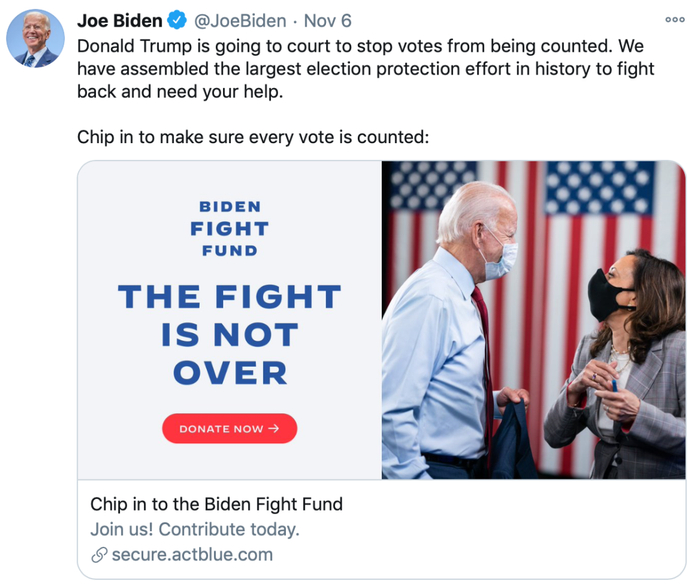This screenshot has width=700, height=587.
Task: Click the "Biden Fight Fund" logo text
Action: pos(229,228)
